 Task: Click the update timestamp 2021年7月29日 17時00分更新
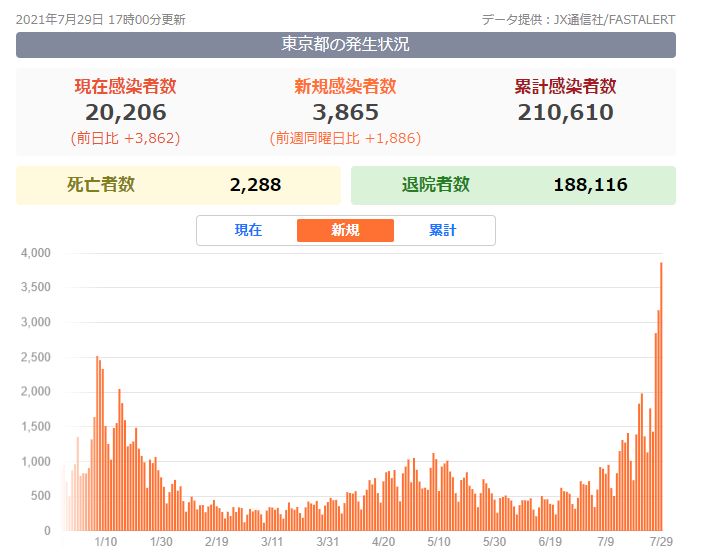(100, 20)
